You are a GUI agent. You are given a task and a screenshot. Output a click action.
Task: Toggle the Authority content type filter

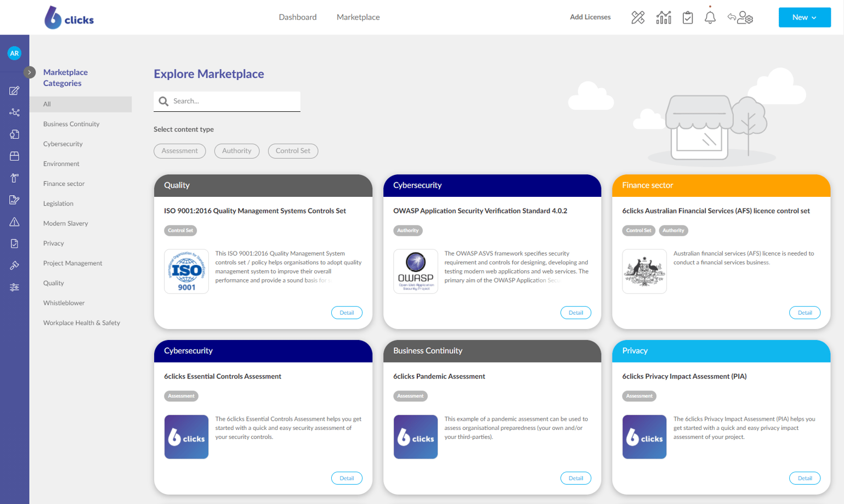236,151
